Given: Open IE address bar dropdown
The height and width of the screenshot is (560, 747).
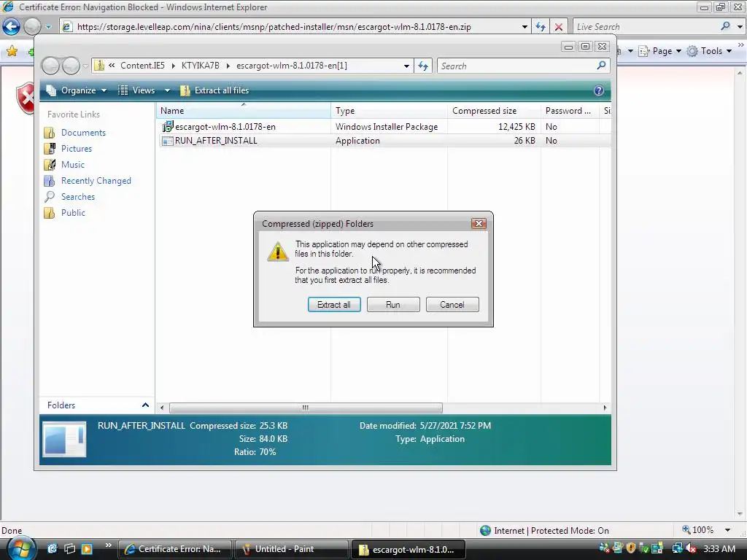Looking at the screenshot, I should coord(525,27).
